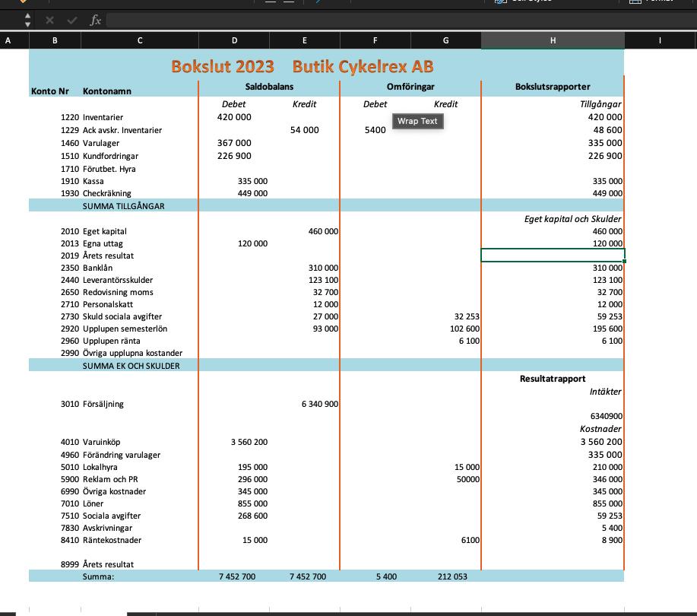Image resolution: width=697 pixels, height=616 pixels.
Task: Click the Varuinköp account name cell
Action: pos(102,442)
